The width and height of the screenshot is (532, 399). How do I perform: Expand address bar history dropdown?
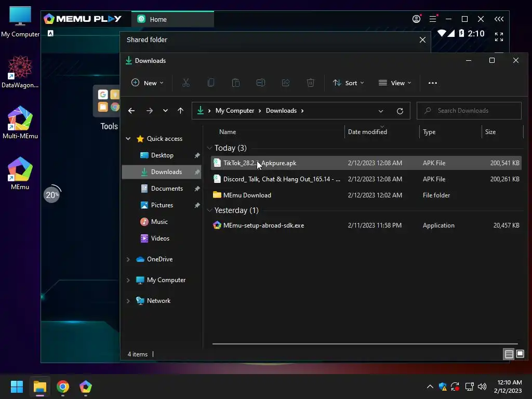(381, 111)
